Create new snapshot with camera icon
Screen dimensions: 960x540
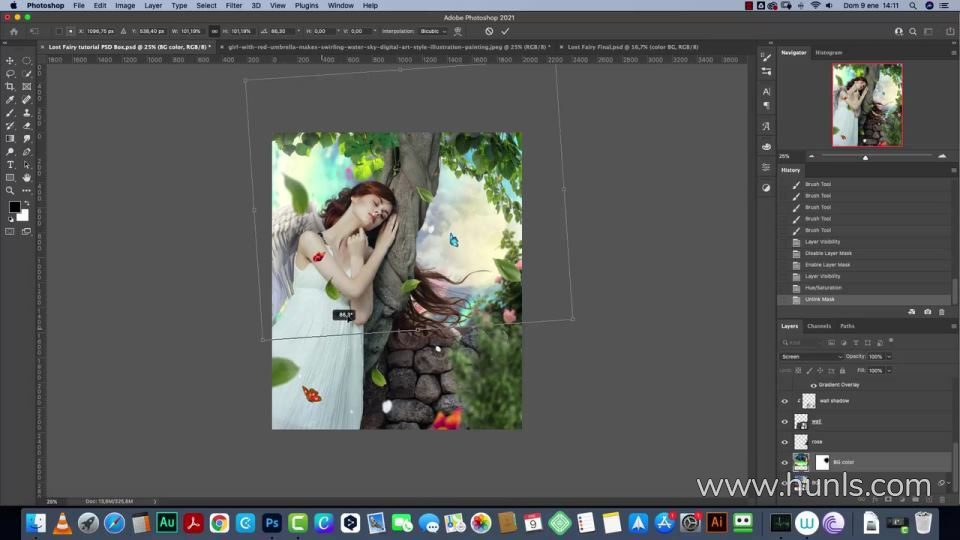[x=928, y=312]
